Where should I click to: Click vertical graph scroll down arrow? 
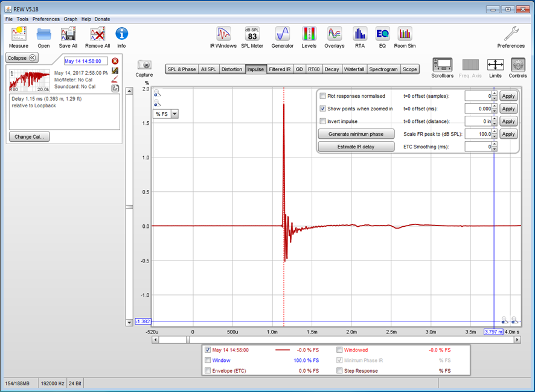[129, 322]
